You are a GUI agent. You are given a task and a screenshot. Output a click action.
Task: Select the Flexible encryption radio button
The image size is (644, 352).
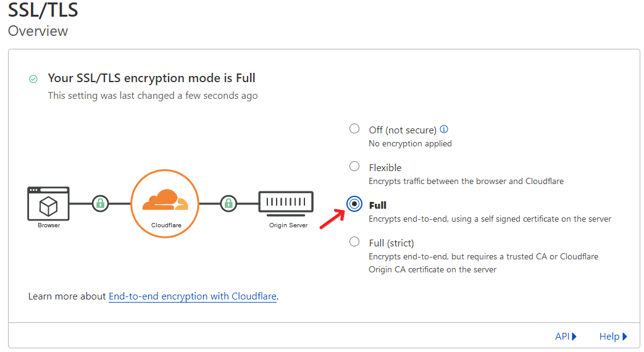(x=354, y=166)
